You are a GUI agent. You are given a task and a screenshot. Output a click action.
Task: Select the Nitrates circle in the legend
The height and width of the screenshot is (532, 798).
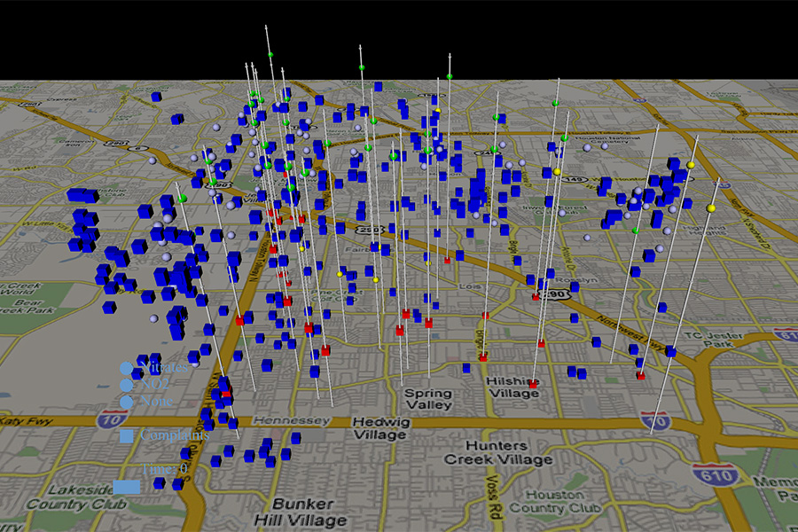coord(126,368)
